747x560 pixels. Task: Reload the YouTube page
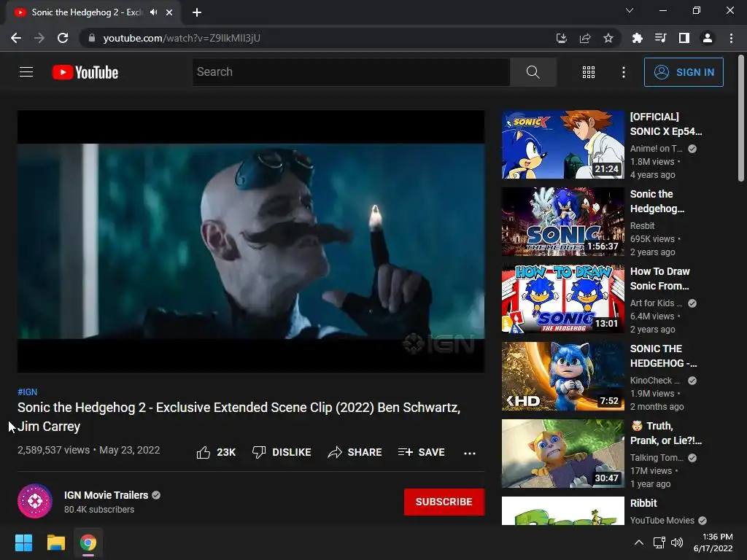click(x=63, y=38)
